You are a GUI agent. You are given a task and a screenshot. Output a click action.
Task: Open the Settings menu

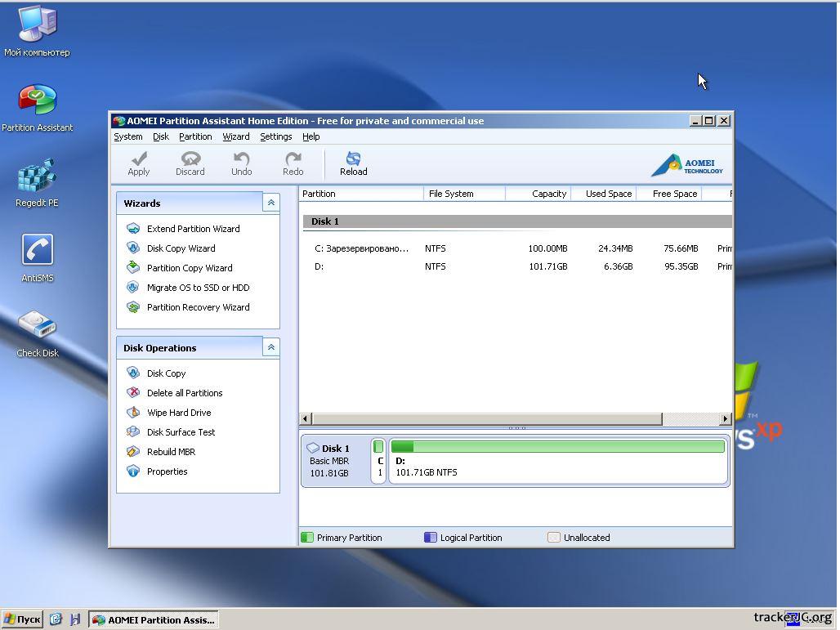(x=275, y=136)
